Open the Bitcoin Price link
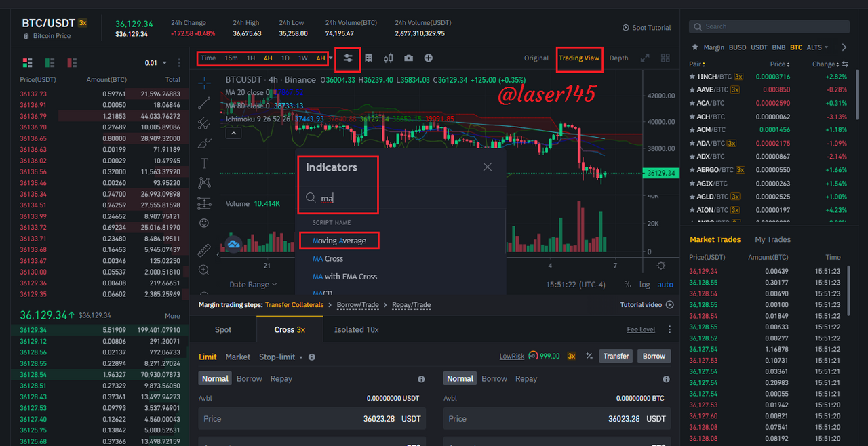This screenshot has width=868, height=446. pyautogui.click(x=52, y=36)
